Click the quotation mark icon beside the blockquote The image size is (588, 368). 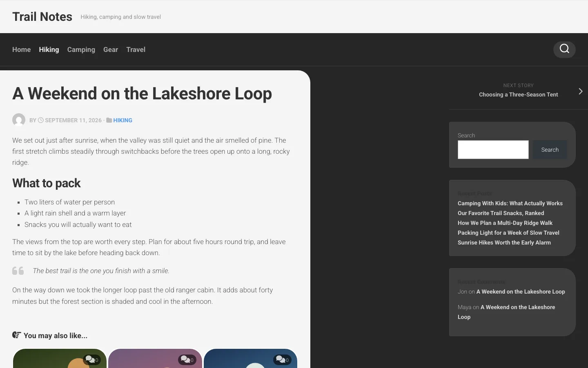pos(18,271)
